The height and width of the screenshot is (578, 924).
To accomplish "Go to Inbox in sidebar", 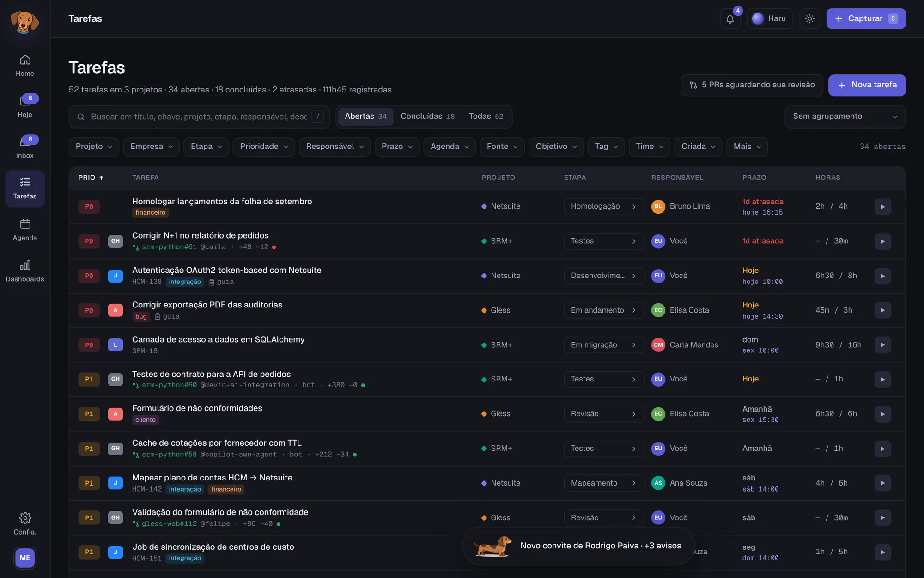I will [x=25, y=148].
